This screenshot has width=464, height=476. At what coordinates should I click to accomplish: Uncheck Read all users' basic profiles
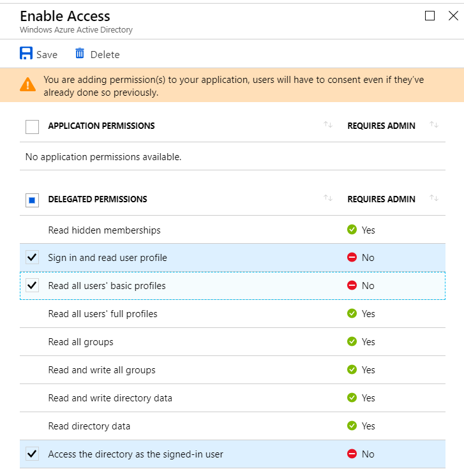(x=32, y=286)
